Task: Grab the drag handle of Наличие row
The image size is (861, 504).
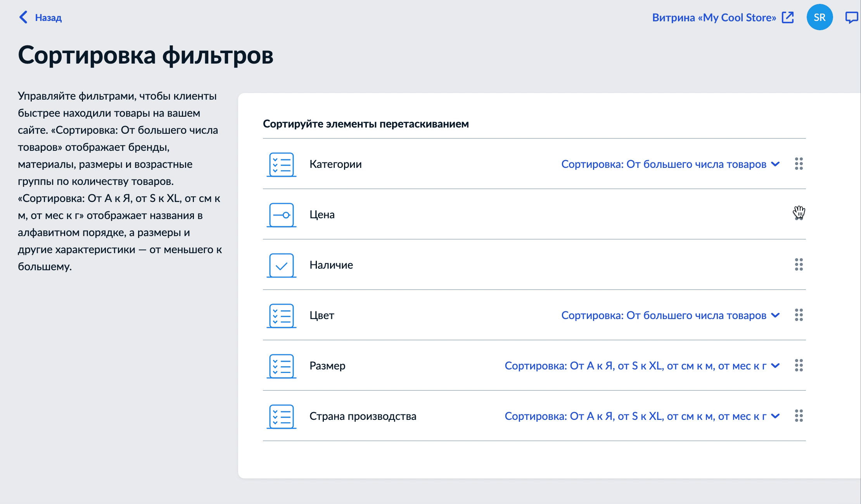Action: 799,265
